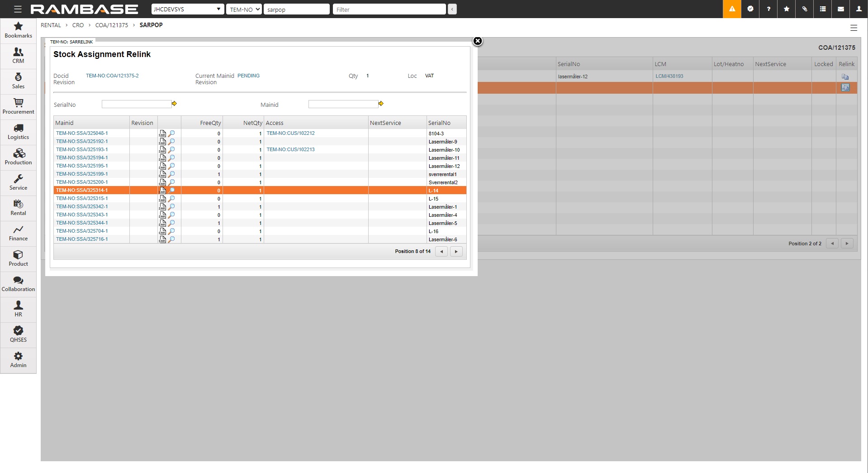Open the TEM-NO company dropdown
This screenshot has height=473, width=868.
pyautogui.click(x=244, y=9)
